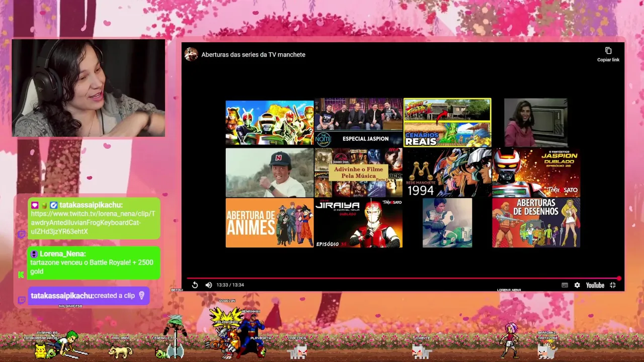This screenshot has width=644, height=362.
Task: Open the Twitch clip link in the chat
Action: (93, 223)
